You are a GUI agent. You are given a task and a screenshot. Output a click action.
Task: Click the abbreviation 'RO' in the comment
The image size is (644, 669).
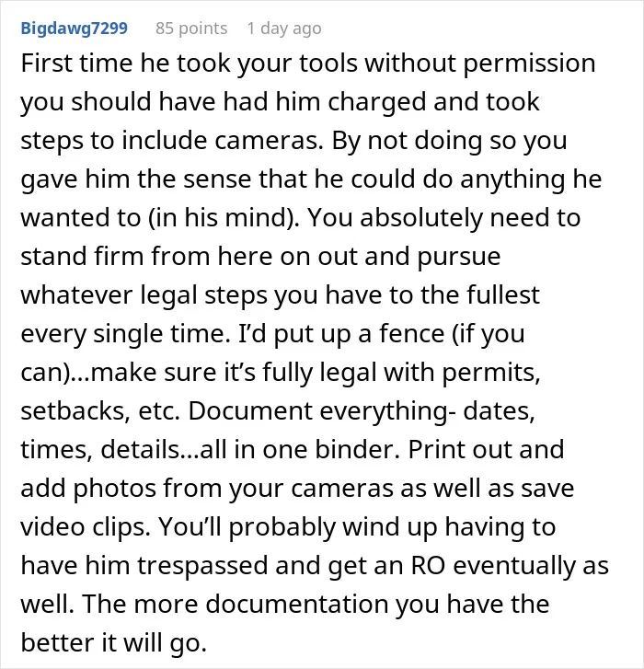[428, 566]
